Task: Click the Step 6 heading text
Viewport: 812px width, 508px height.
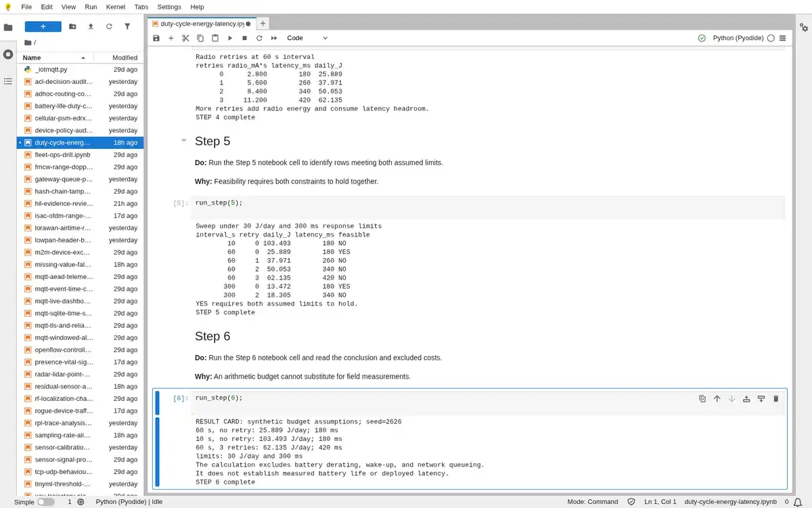Action: pyautogui.click(x=212, y=336)
